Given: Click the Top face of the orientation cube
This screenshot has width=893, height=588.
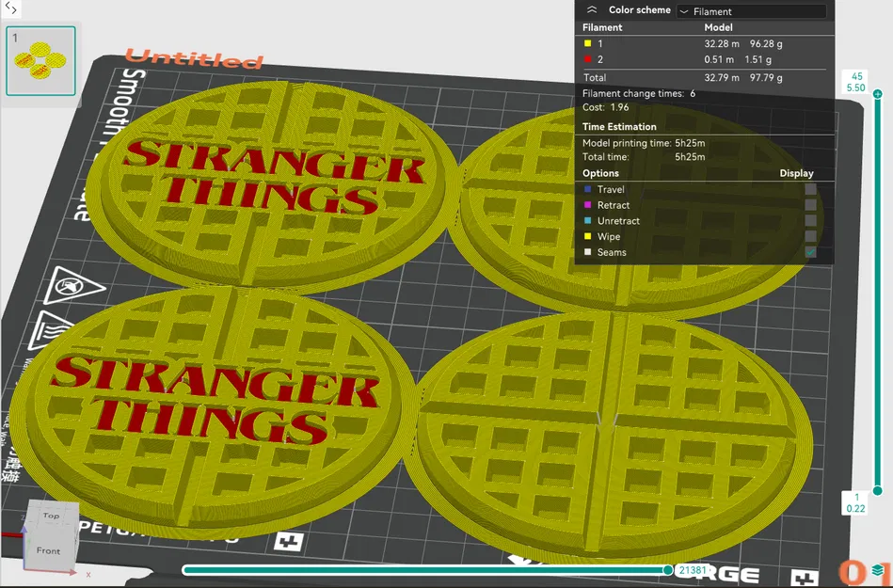Looking at the screenshot, I should pos(52,516).
